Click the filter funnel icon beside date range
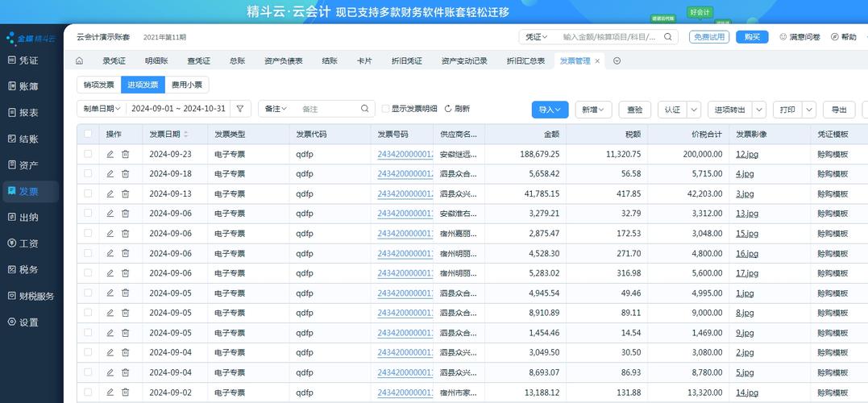Viewport: 868px width, 403px height. (239, 109)
